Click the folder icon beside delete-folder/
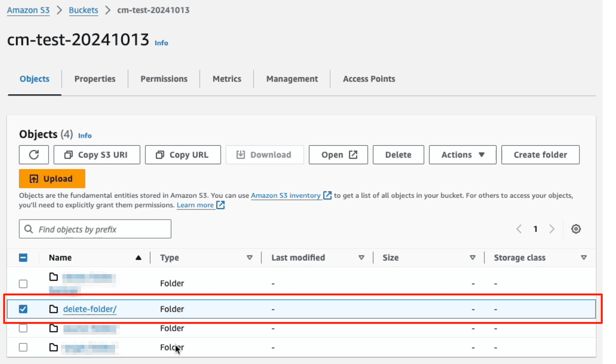616x364 pixels. pos(54,309)
